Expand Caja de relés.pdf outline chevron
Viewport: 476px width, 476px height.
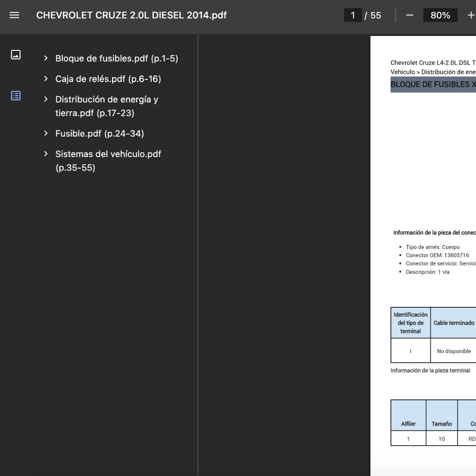46,78
